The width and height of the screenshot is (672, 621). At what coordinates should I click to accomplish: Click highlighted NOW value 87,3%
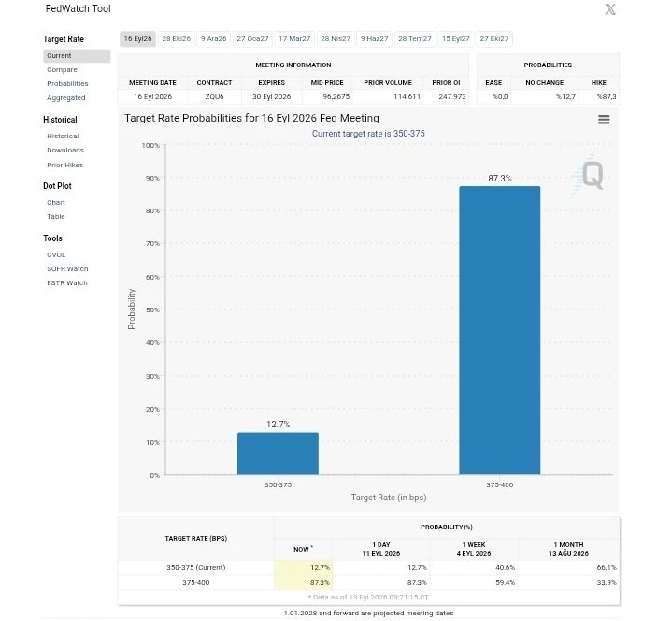(x=303, y=583)
